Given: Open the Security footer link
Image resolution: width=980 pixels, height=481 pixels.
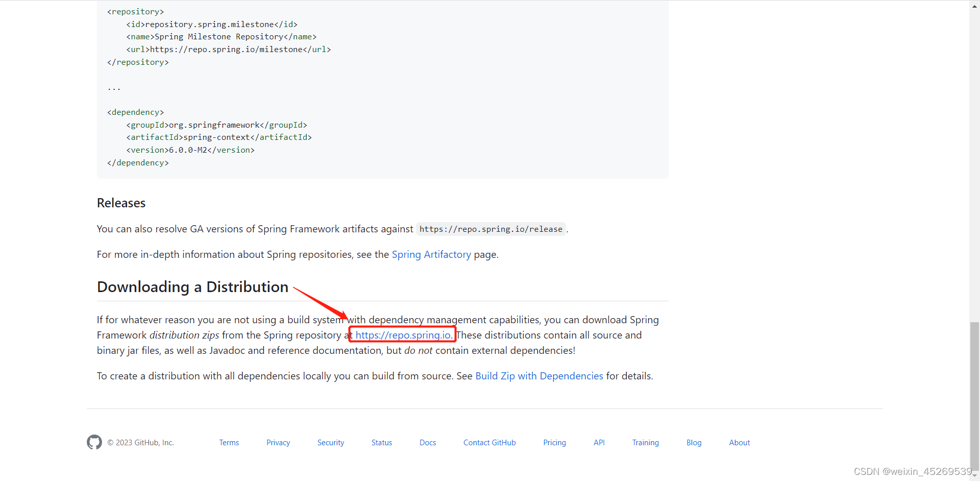Looking at the screenshot, I should pos(331,443).
